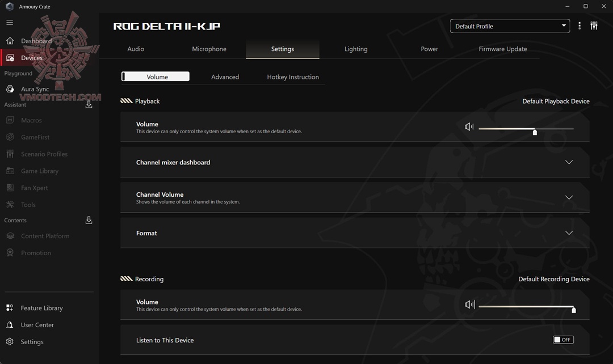Switch to the Audio tab

click(x=136, y=49)
